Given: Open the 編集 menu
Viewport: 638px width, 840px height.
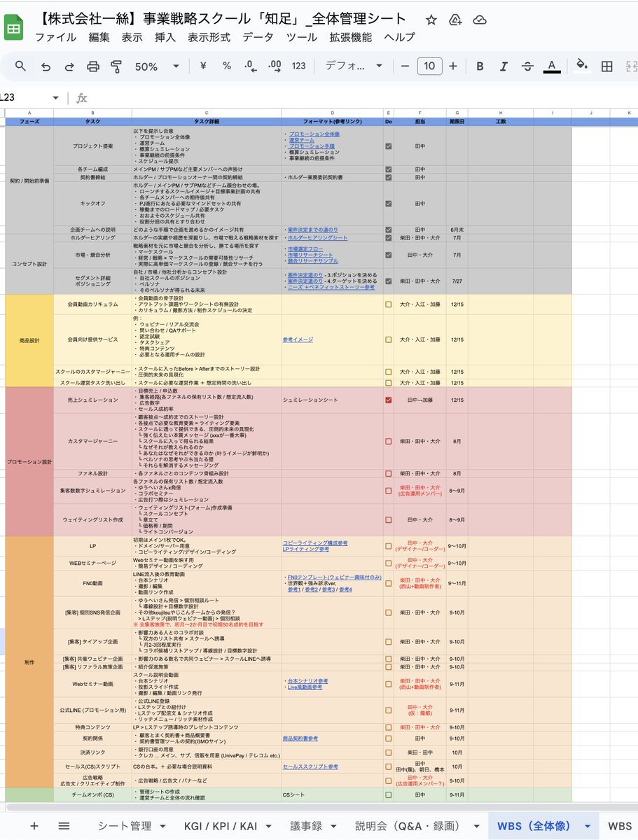Looking at the screenshot, I should tap(99, 38).
